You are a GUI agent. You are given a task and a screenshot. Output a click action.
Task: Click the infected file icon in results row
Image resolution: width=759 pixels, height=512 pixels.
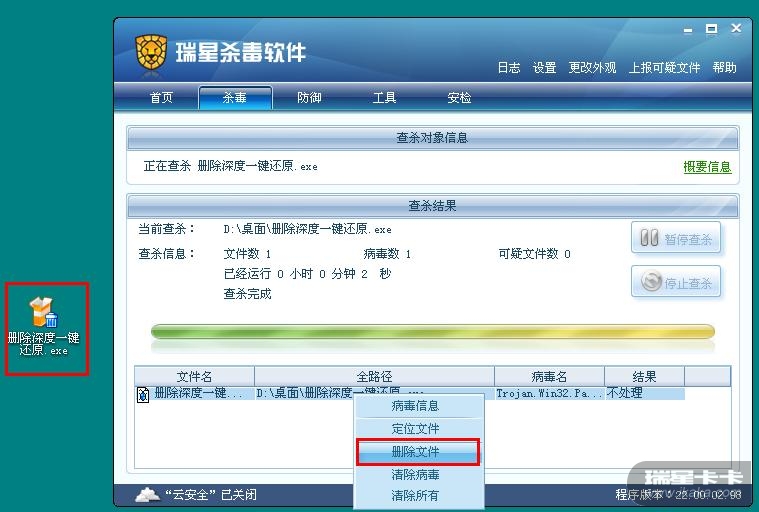[143, 394]
